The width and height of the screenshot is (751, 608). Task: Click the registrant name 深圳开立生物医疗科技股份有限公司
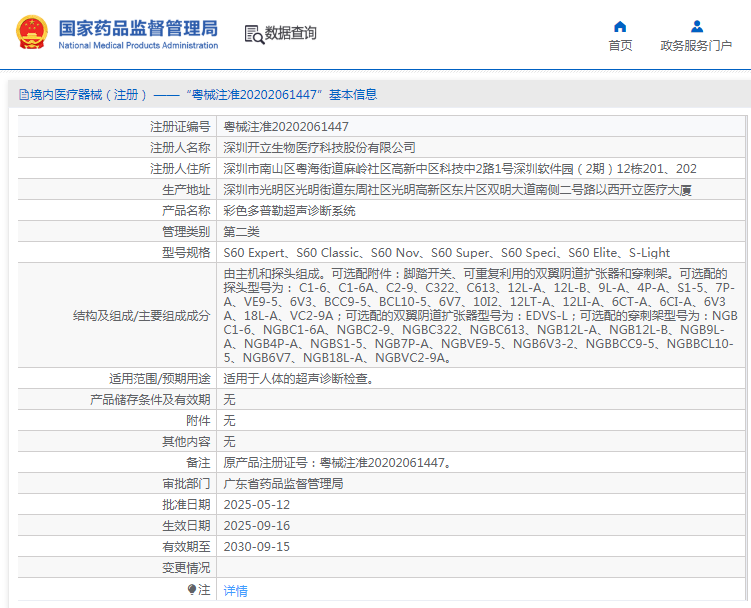[319, 148]
